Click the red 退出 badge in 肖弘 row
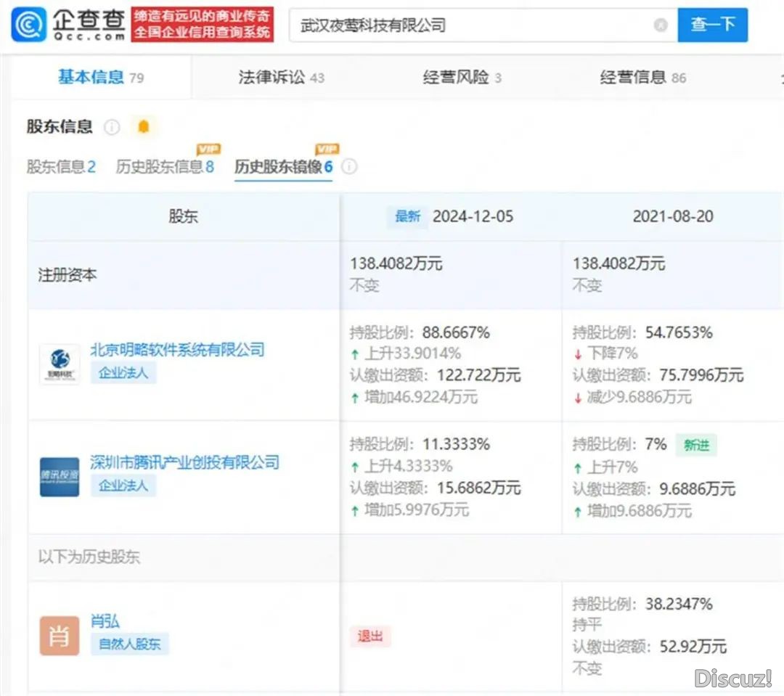This screenshot has width=784, height=696. [370, 636]
